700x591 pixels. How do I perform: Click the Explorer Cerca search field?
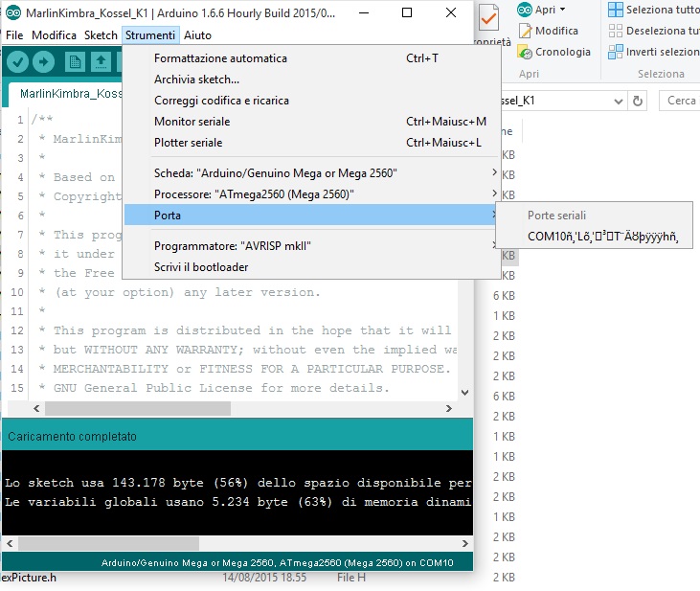[x=680, y=101]
